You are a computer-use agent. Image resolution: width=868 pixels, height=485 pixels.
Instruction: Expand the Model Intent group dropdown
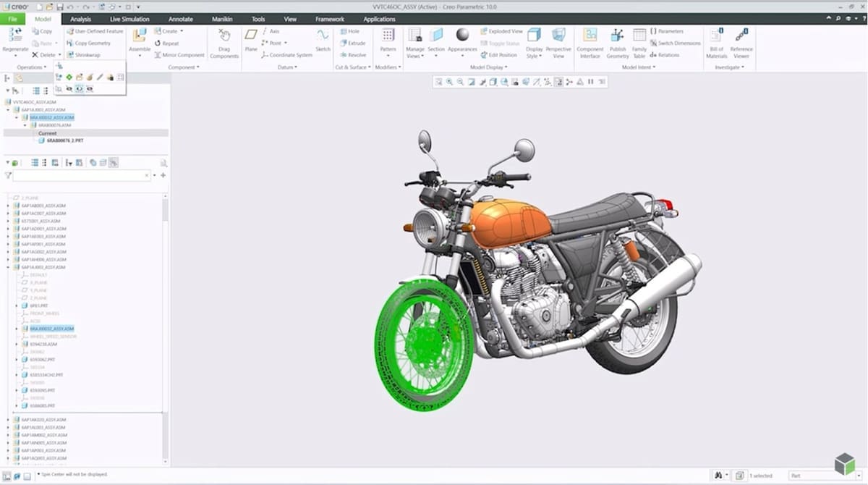(x=639, y=67)
